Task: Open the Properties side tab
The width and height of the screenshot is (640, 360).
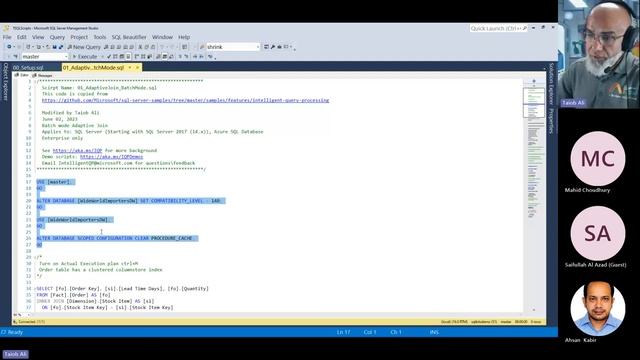Action: point(551,121)
